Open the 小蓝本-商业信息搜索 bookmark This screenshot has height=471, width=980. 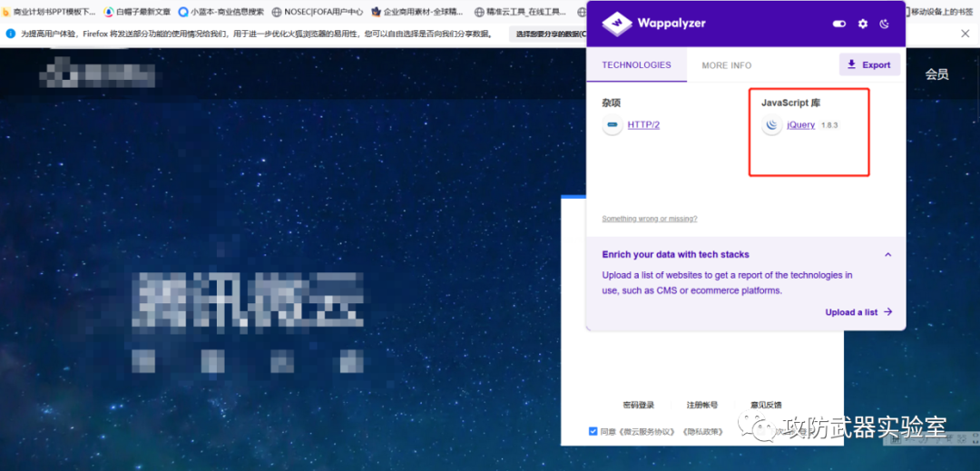(x=221, y=11)
